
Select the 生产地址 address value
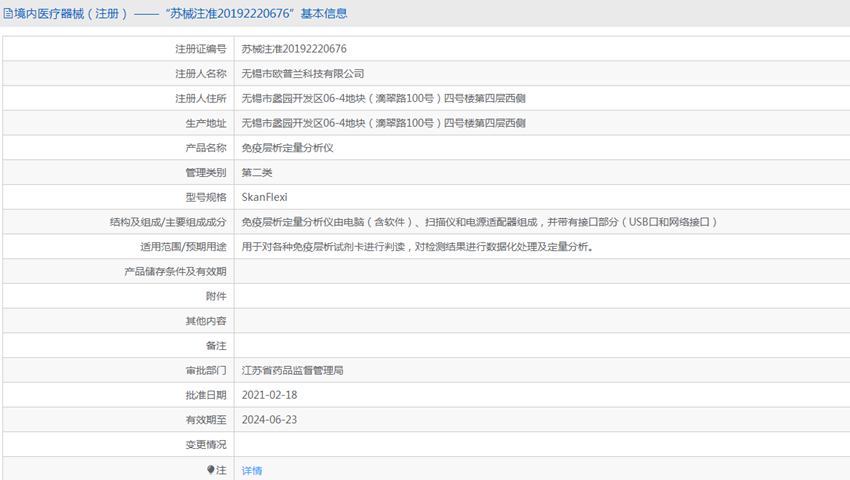point(383,123)
